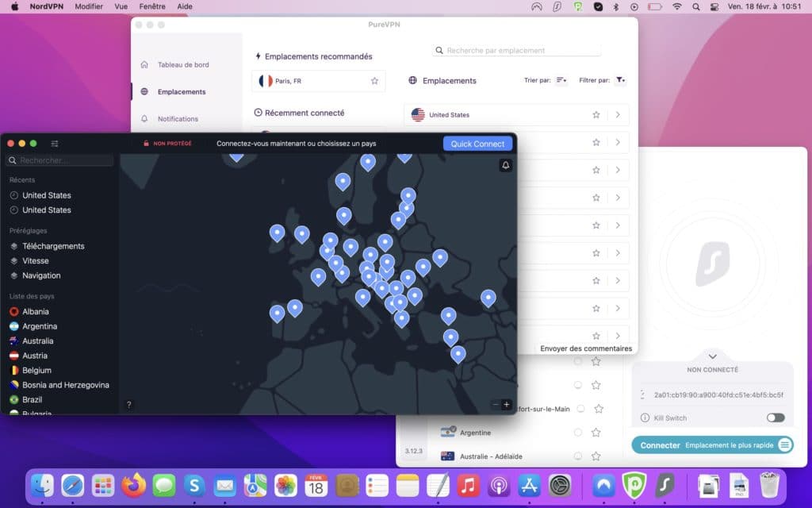Select the Francfort-sur-le-Main radio button in Surfshark
The image size is (812, 508).
point(581,409)
